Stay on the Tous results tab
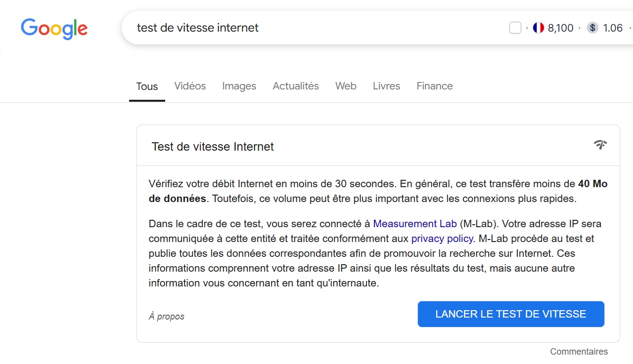633x364 pixels. (146, 86)
